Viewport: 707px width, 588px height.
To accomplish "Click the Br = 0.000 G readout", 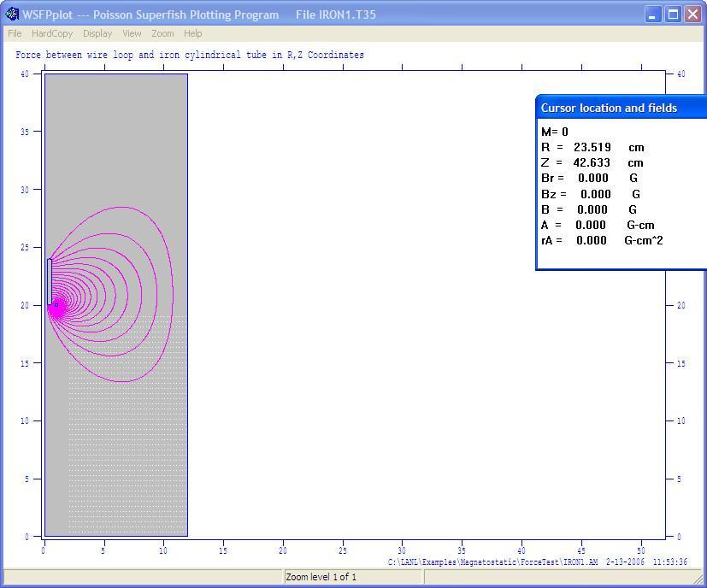I will coord(590,178).
